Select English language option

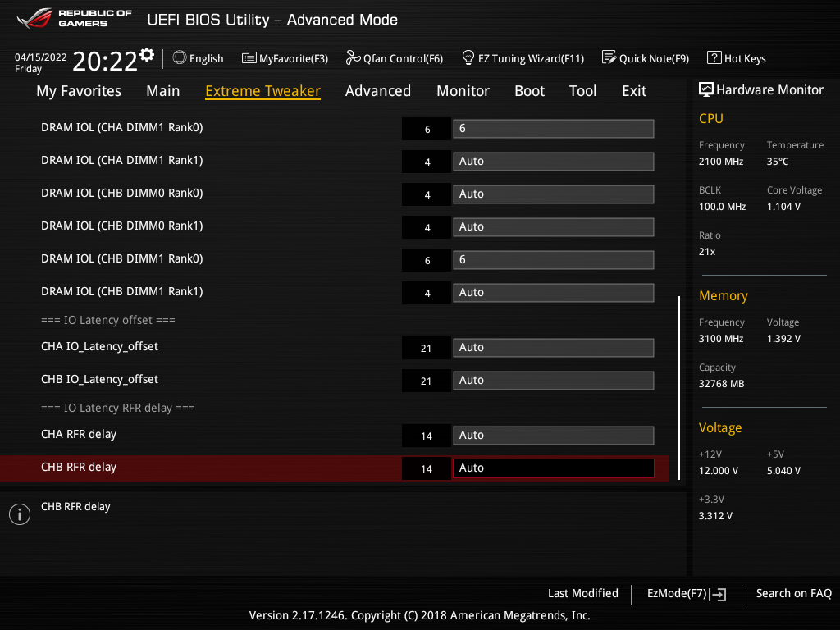click(x=206, y=59)
